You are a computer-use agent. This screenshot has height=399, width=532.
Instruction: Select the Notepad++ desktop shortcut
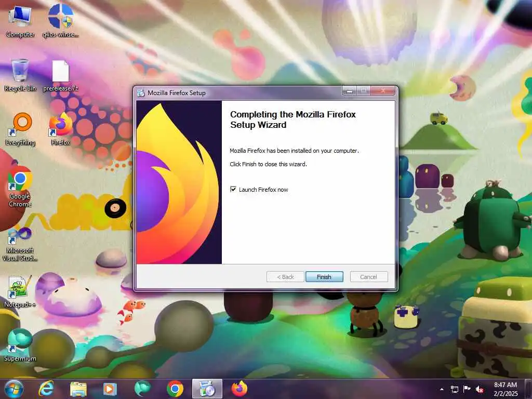[x=20, y=291]
